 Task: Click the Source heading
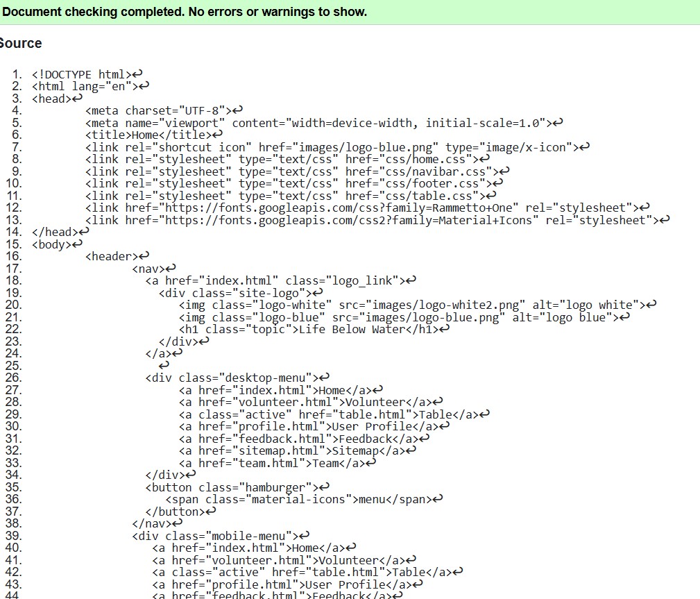coord(21,43)
